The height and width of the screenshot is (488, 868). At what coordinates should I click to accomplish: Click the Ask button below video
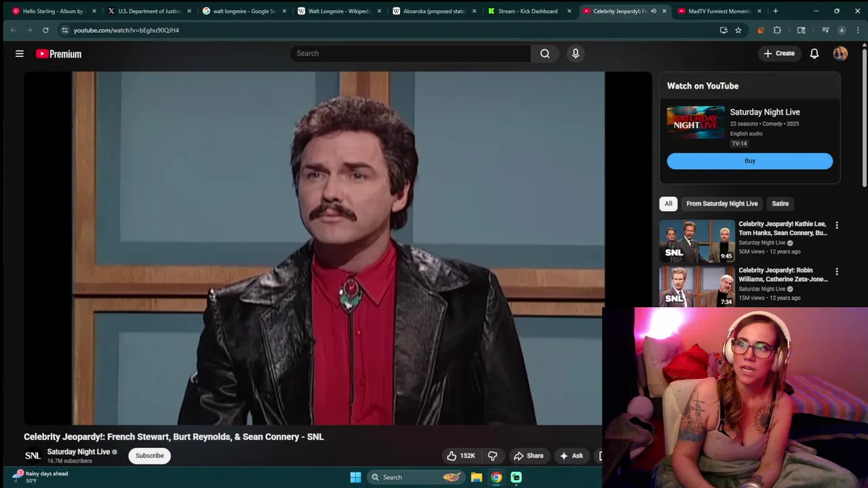click(x=571, y=455)
